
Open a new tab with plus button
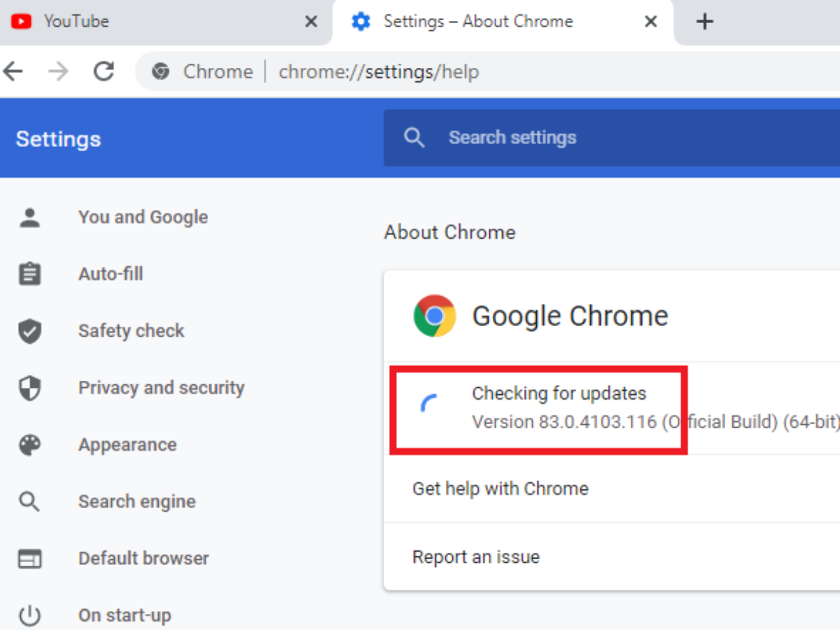(704, 22)
